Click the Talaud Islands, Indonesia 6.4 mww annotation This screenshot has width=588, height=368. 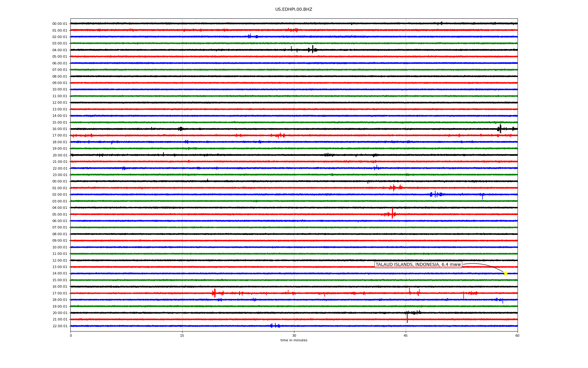pos(418,265)
